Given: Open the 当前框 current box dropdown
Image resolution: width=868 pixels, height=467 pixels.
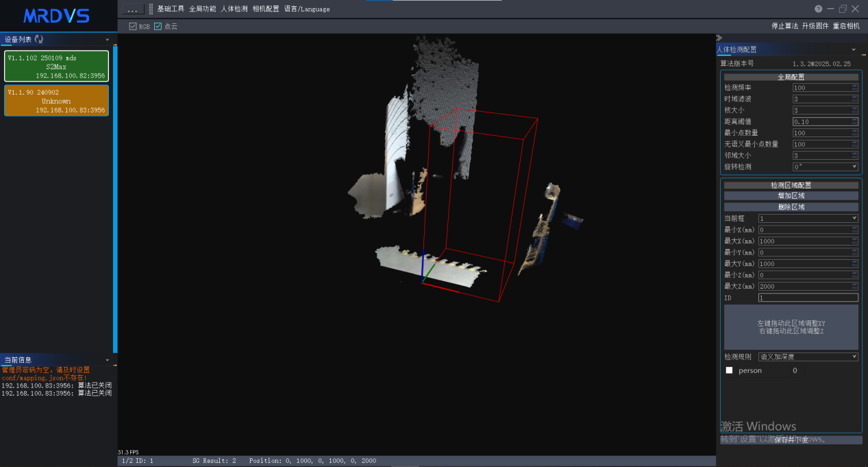Looking at the screenshot, I should pyautogui.click(x=808, y=218).
